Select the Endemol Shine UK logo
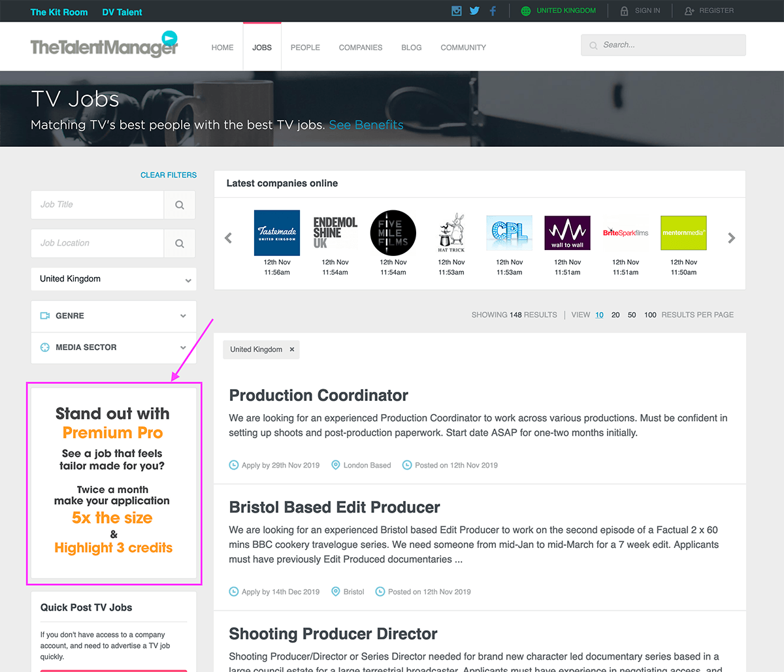 tap(335, 233)
